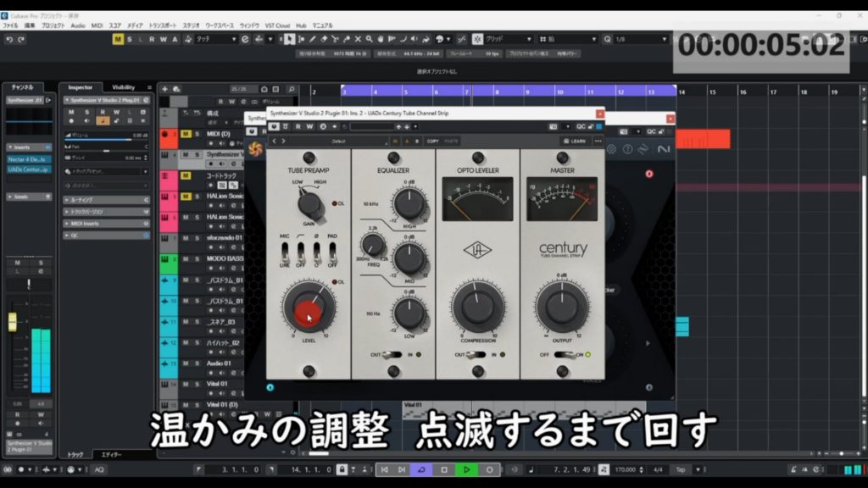The width and height of the screenshot is (868, 488).
Task: Toggle the purple Cycle loop button
Action: pos(421,469)
